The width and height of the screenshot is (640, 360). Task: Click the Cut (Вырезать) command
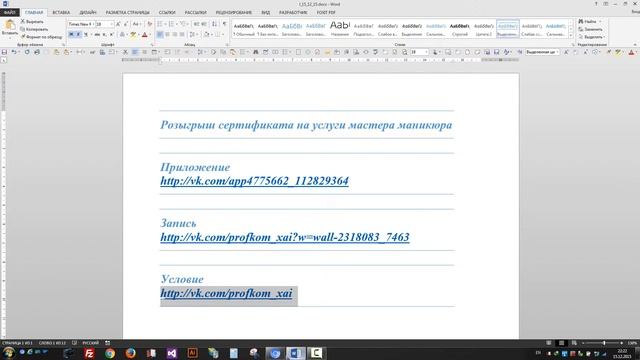click(32, 21)
